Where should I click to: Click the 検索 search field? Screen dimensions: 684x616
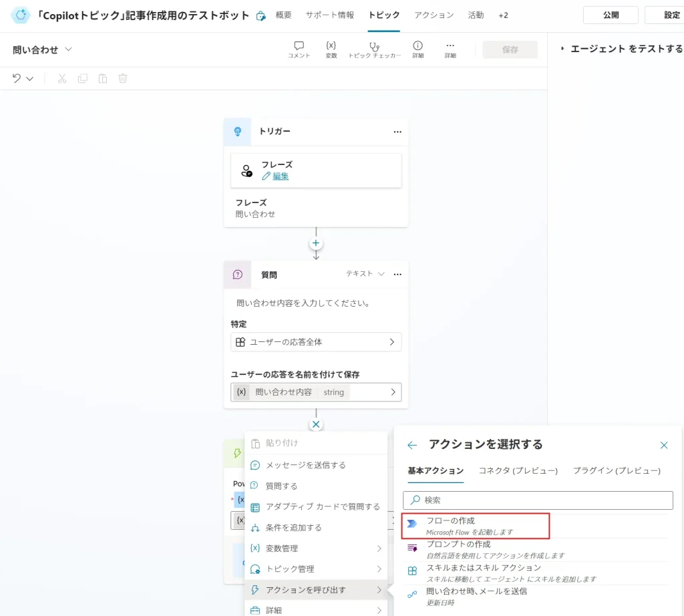[538, 500]
